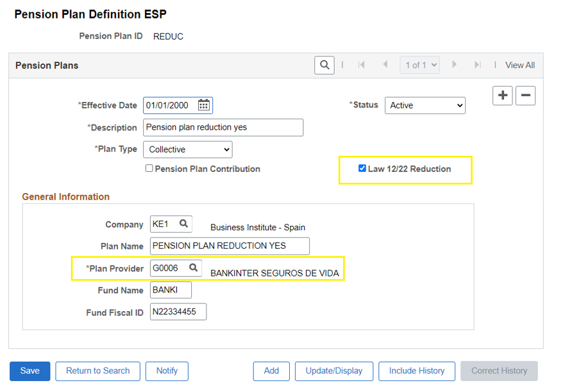Open the Plan Provider lookup magnifier
This screenshot has width=565, height=392.
click(192, 268)
